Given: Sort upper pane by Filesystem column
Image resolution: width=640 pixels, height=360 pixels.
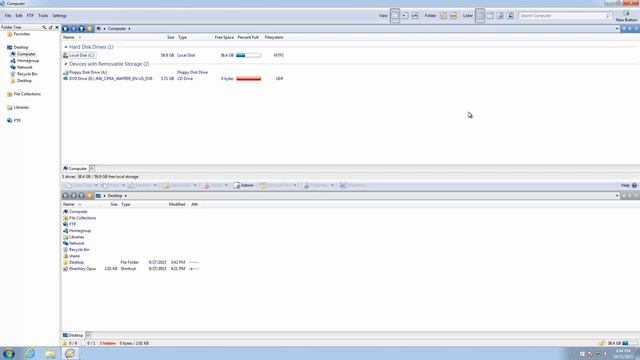Looking at the screenshot, I should pos(274,37).
